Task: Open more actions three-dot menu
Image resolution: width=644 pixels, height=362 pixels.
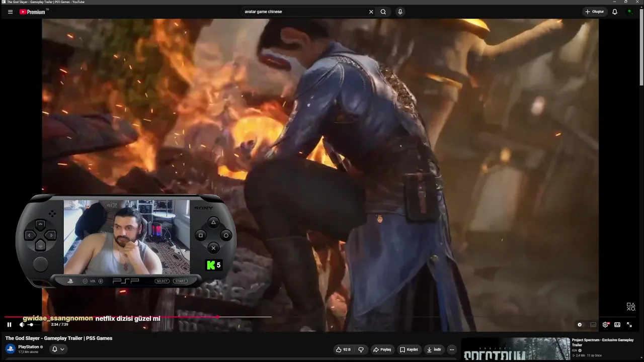Action: pyautogui.click(x=452, y=349)
